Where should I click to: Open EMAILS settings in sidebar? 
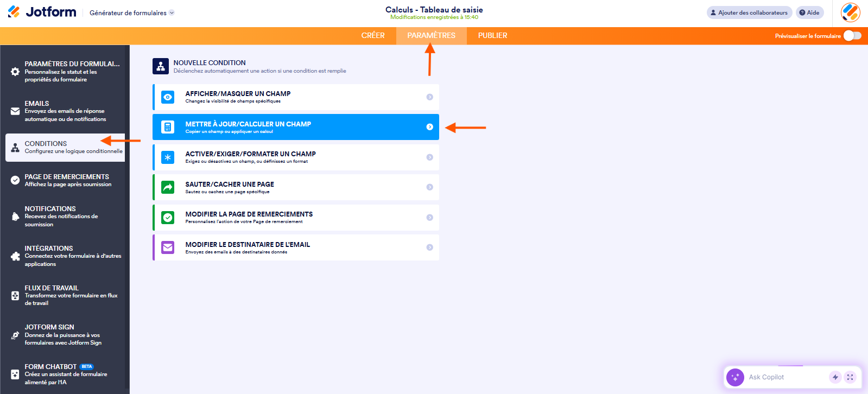[65, 111]
